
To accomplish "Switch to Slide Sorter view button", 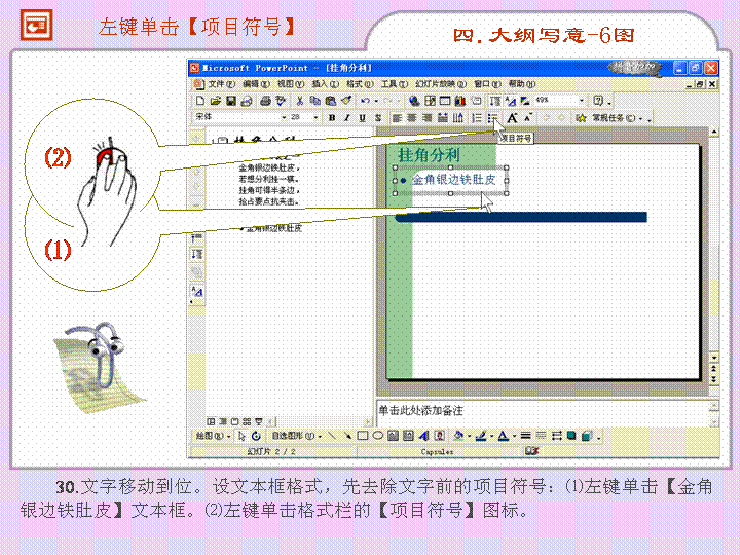I will (x=247, y=421).
